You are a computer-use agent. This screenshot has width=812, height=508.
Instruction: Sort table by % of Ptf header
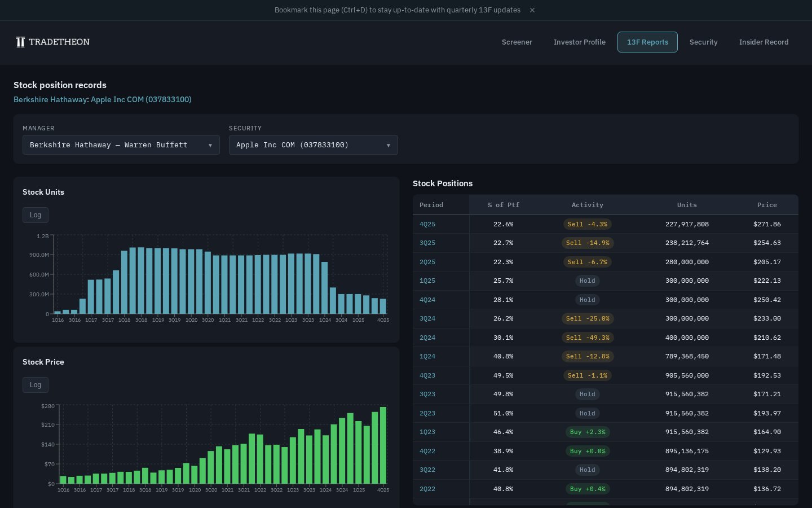pos(503,205)
